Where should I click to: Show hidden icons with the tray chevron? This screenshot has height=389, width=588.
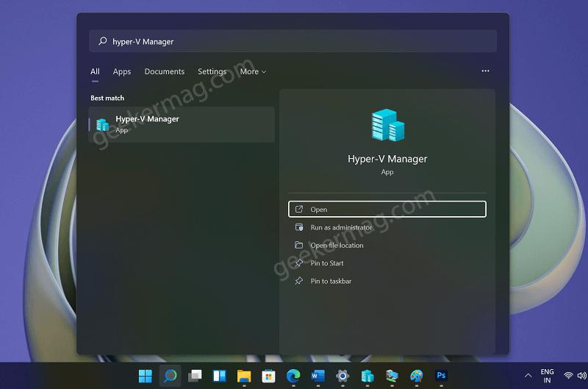click(x=528, y=376)
